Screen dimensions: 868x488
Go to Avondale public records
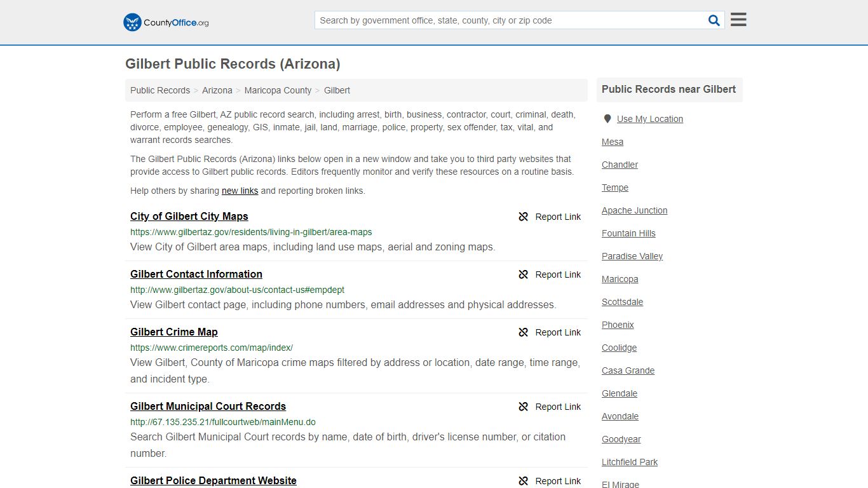pos(620,416)
